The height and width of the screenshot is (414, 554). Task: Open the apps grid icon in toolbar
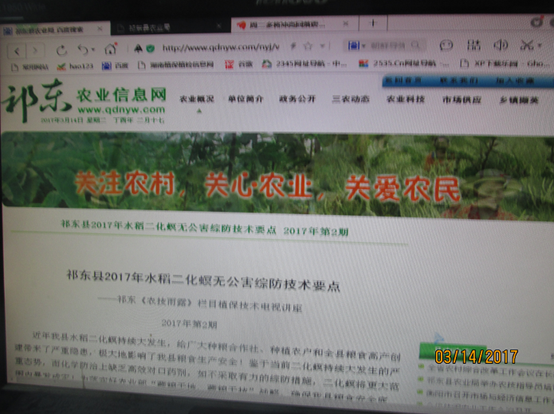[x=473, y=45]
